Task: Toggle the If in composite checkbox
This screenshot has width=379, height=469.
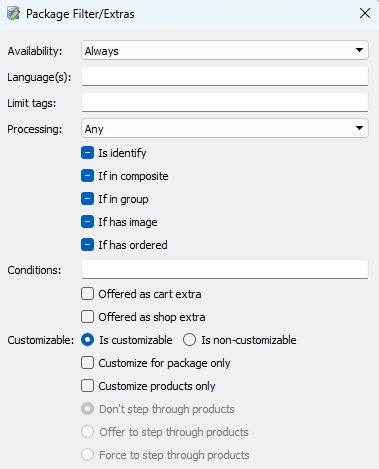Action: coord(87,176)
